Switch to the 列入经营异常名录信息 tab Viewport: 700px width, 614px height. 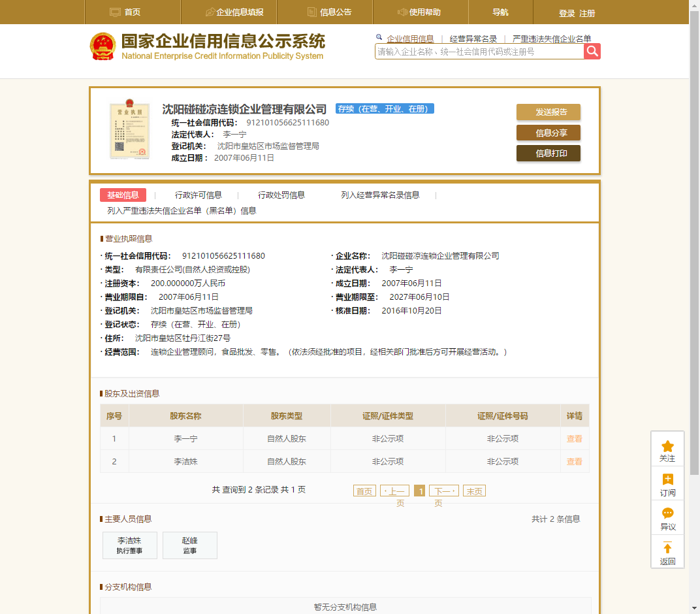pos(380,195)
